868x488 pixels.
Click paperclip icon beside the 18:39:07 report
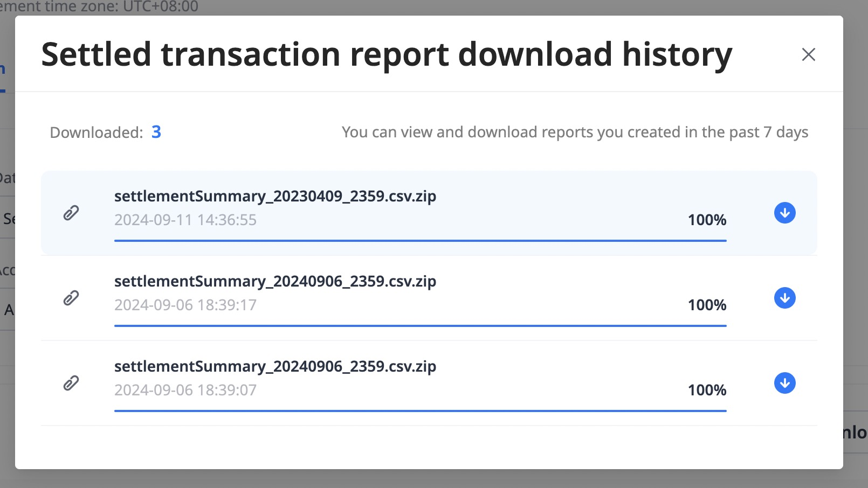pyautogui.click(x=71, y=383)
